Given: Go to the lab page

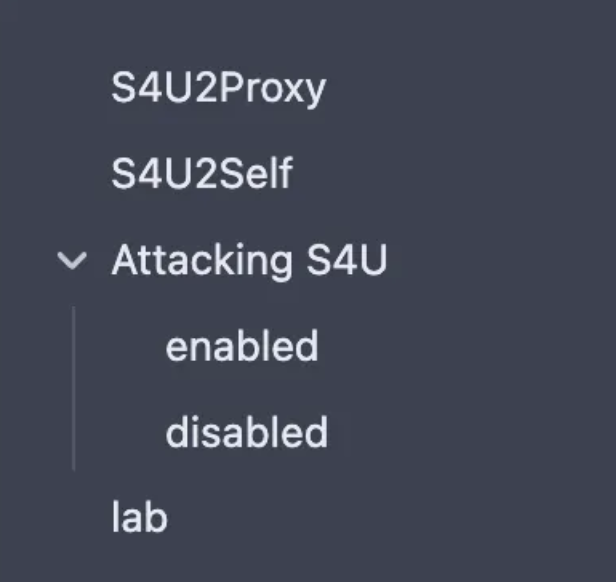Looking at the screenshot, I should [x=139, y=519].
